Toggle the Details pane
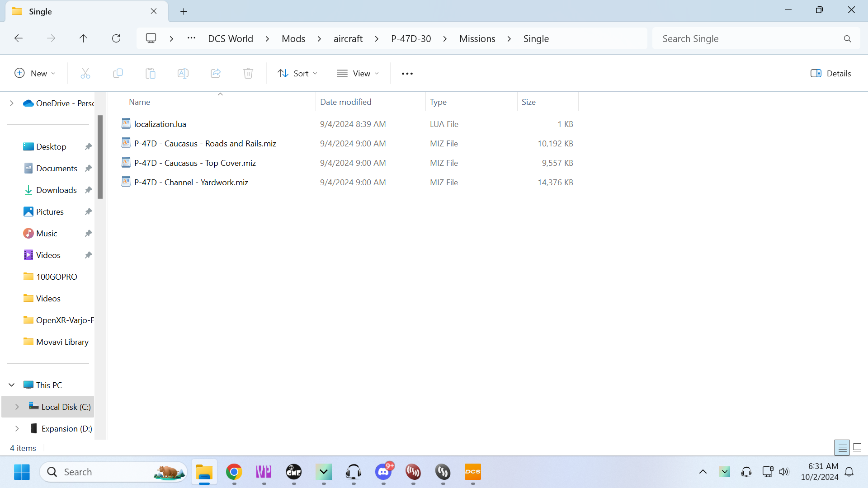 click(x=831, y=73)
